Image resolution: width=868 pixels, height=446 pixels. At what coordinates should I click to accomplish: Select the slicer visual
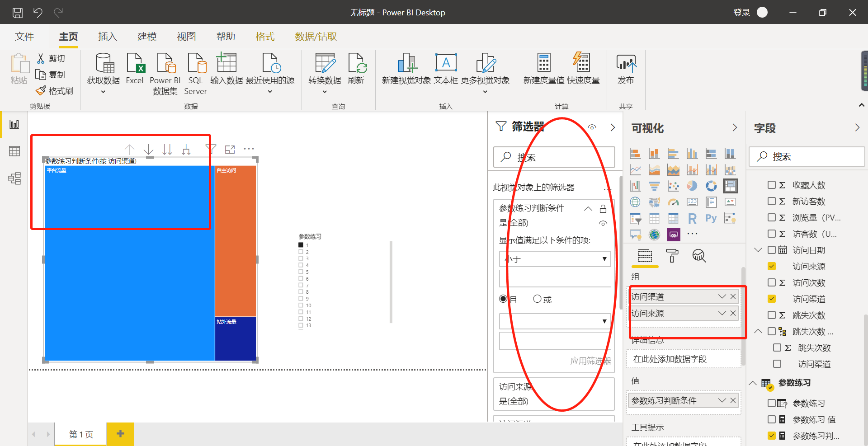pyautogui.click(x=635, y=219)
